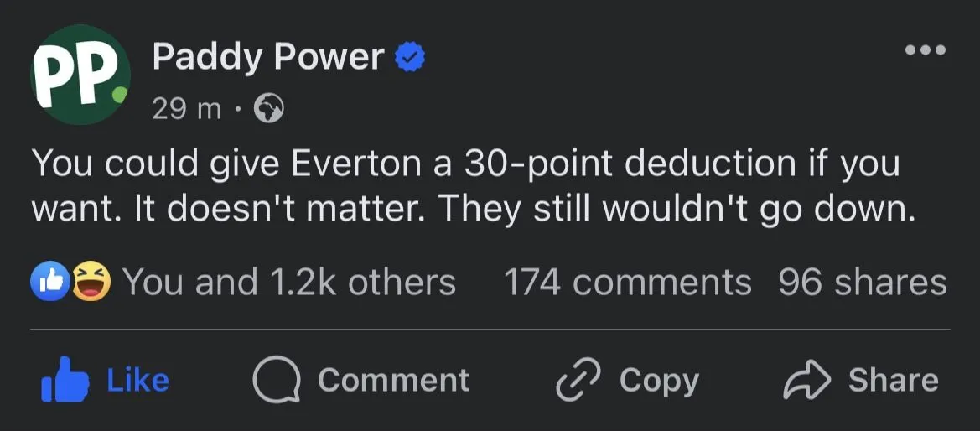Screen dimensions: 980x431
Task: Toggle the blue thumbs-up Like icon
Action: click(x=65, y=380)
